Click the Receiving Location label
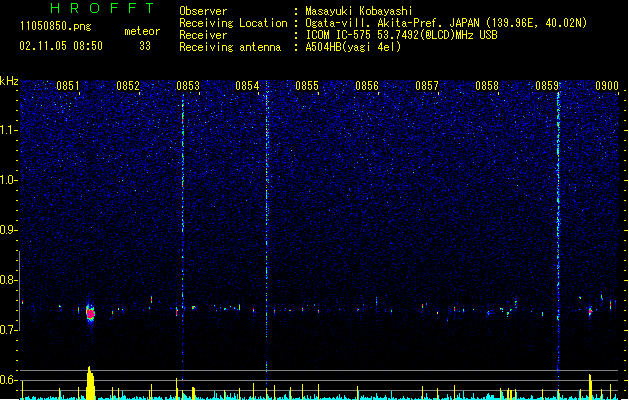Image resolution: width=629 pixels, height=400 pixels. (233, 23)
